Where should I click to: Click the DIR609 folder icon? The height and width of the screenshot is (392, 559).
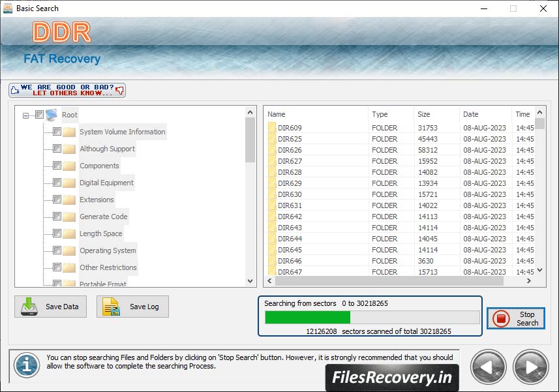tap(272, 128)
